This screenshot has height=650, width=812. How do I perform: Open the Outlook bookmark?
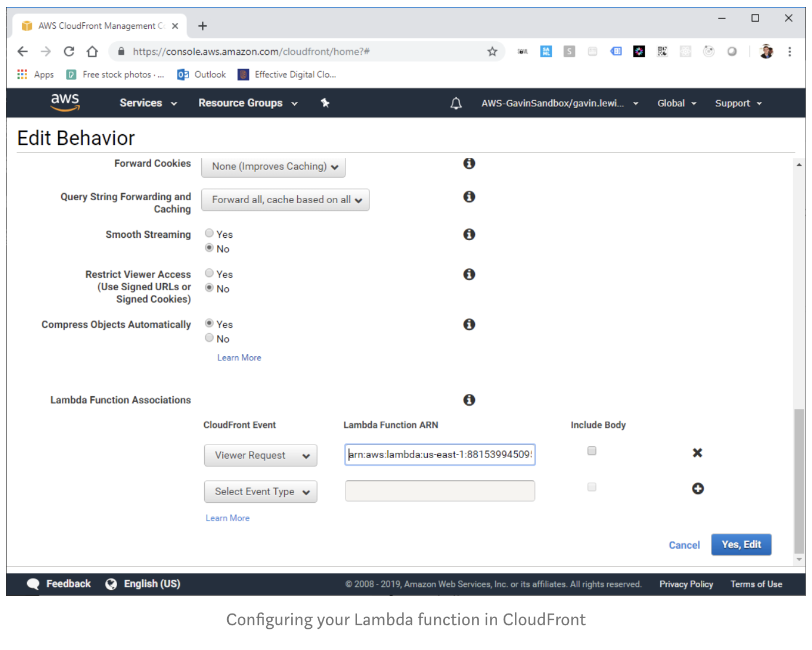[202, 74]
